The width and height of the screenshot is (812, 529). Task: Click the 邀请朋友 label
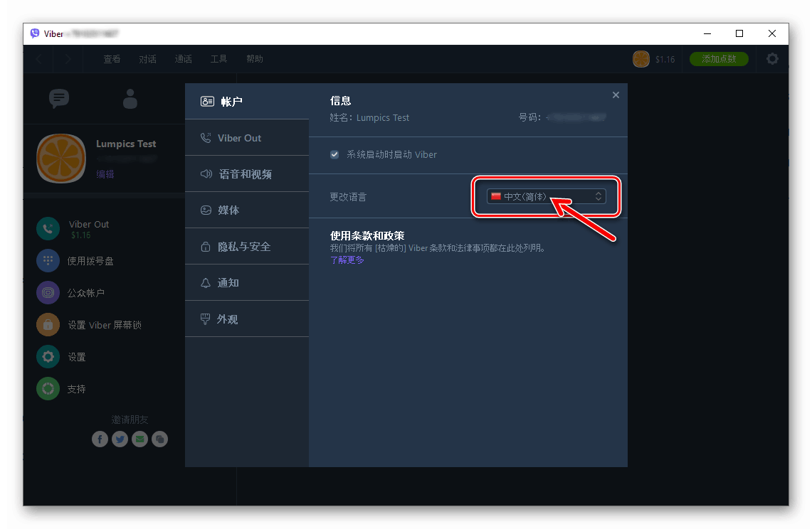pyautogui.click(x=130, y=420)
